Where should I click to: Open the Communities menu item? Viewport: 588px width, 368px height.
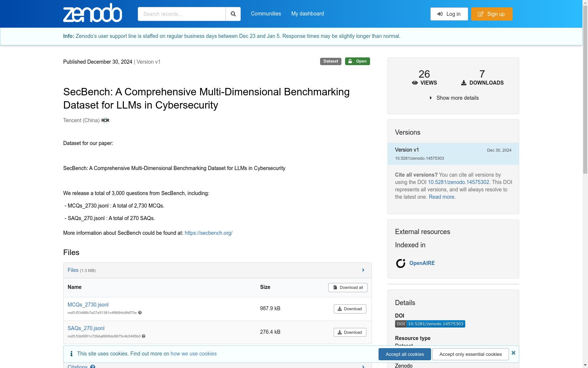tap(266, 14)
